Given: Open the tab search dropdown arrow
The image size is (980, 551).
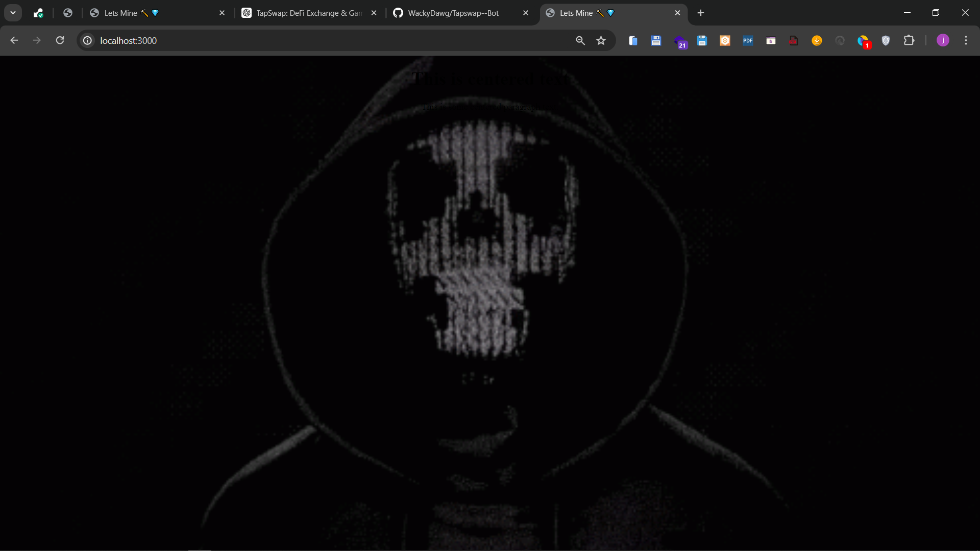Looking at the screenshot, I should [x=13, y=13].
